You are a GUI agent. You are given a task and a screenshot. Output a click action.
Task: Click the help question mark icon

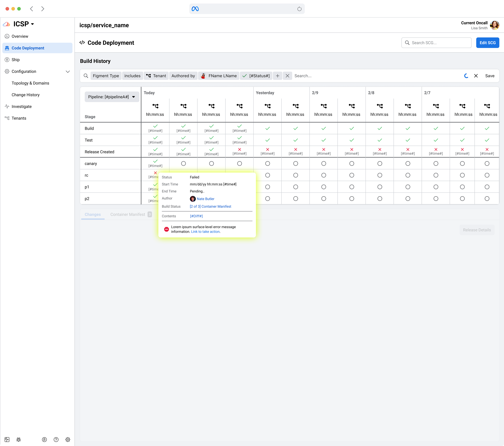(x=56, y=439)
